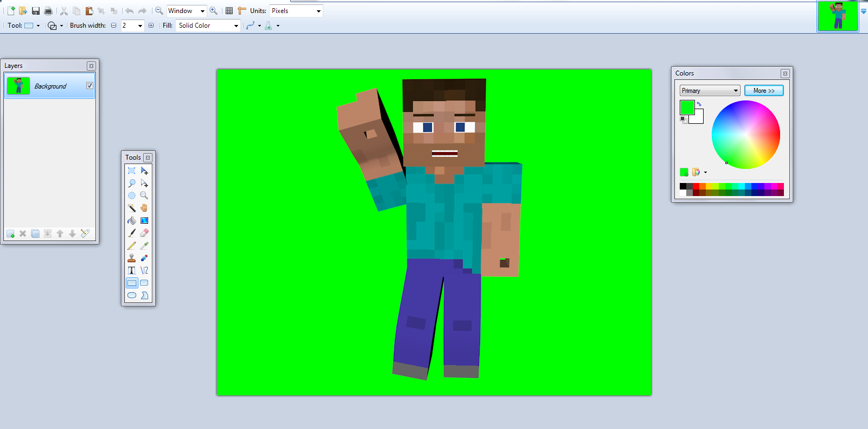Screen dimensions: 868x429
Task: Select the Color Picker eyedropper tool
Action: pyautogui.click(x=144, y=245)
